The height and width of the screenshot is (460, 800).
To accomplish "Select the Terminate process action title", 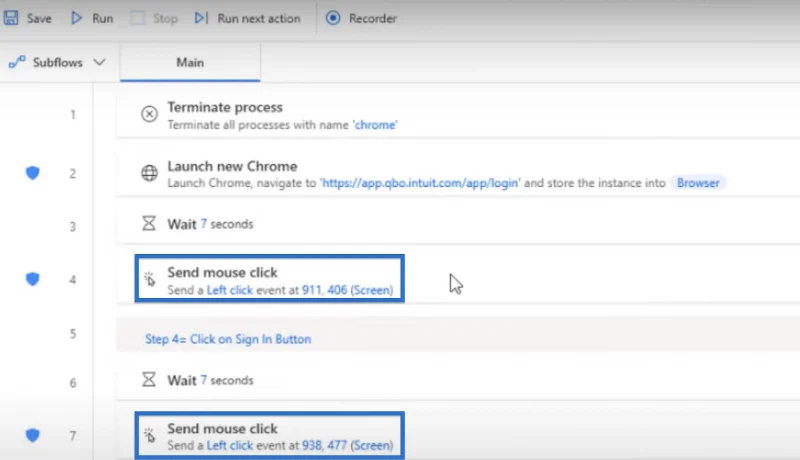I will tap(224, 108).
